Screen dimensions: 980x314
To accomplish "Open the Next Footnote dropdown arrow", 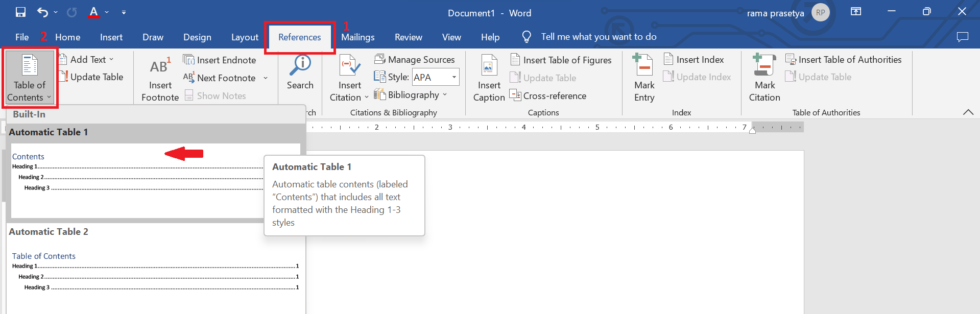I will tap(266, 78).
